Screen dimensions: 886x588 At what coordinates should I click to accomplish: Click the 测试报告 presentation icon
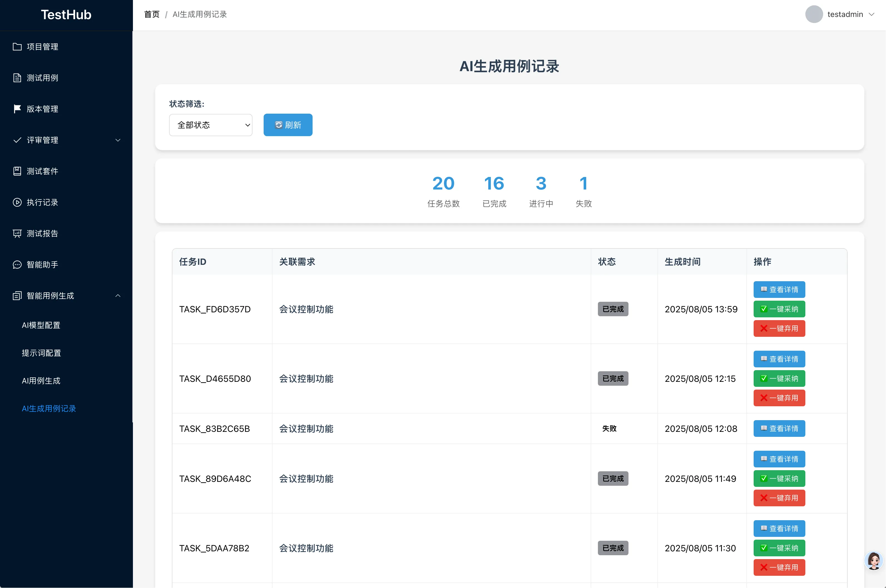pyautogui.click(x=17, y=233)
